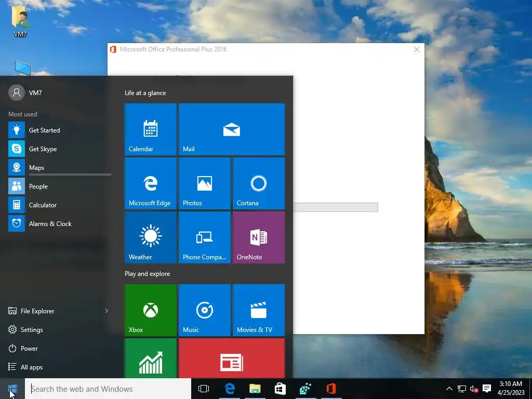Open the Store from the taskbar
Image resolution: width=532 pixels, height=399 pixels.
tap(280, 389)
